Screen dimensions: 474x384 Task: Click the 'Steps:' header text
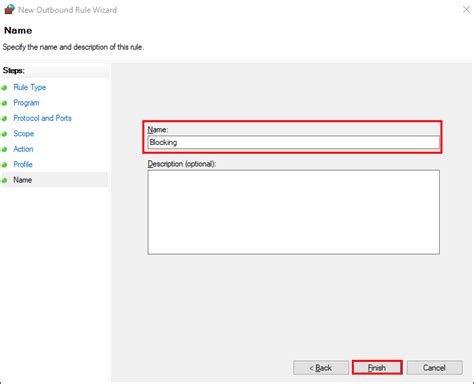tap(14, 71)
